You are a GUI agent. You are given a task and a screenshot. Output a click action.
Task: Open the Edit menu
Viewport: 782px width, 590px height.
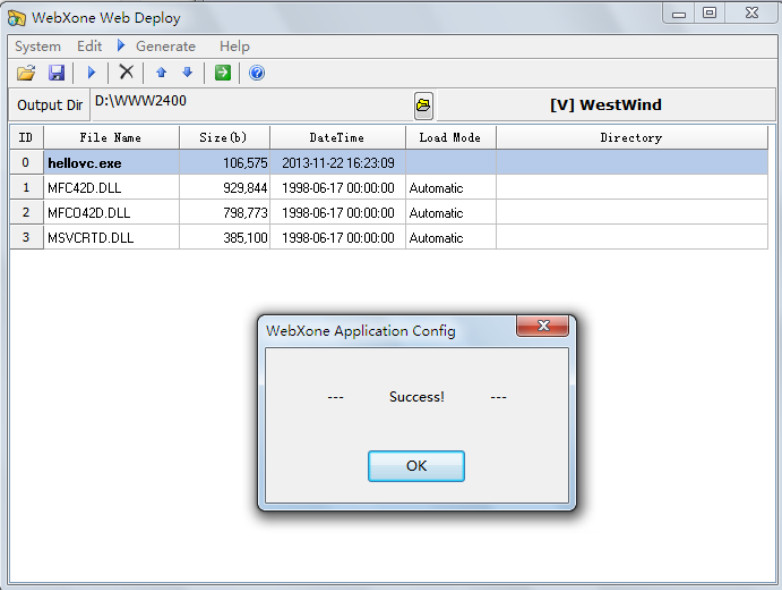point(89,46)
